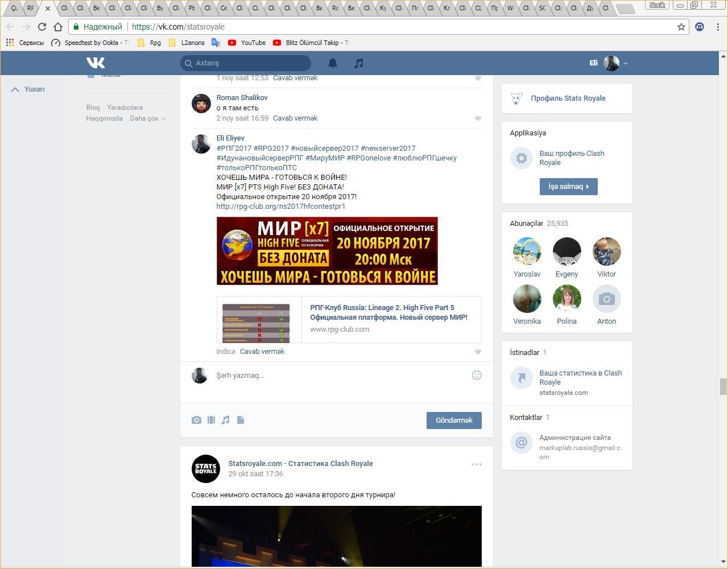Screen dimensions: 728x569
Task: Expand the Daha çox dropdown
Action: 148,118
